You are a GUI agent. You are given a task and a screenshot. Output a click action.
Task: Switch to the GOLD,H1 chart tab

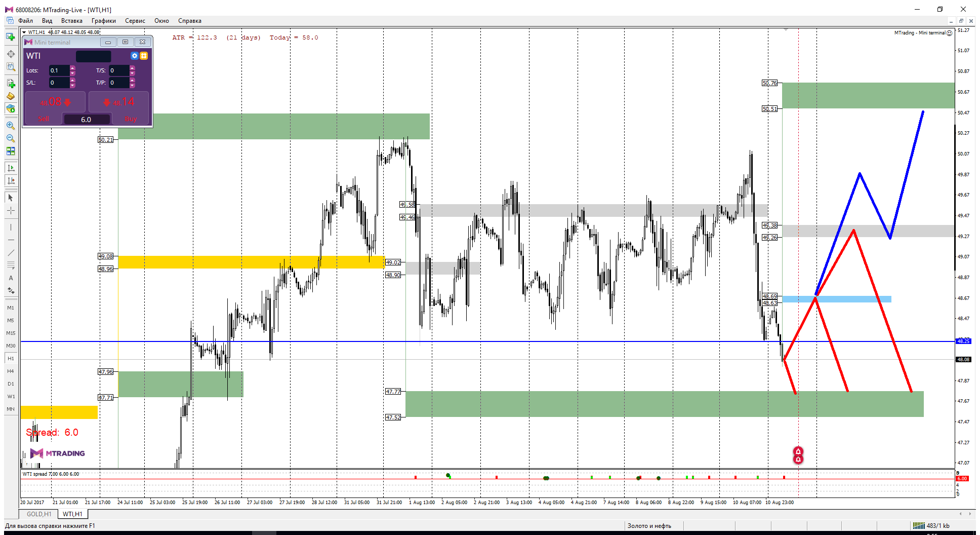39,514
